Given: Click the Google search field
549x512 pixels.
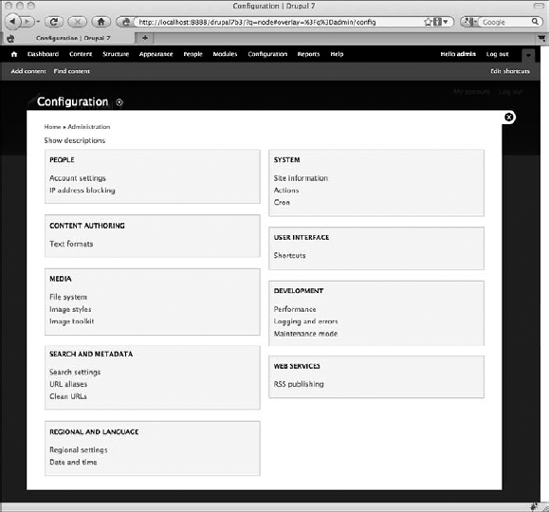Looking at the screenshot, I should pos(505,22).
